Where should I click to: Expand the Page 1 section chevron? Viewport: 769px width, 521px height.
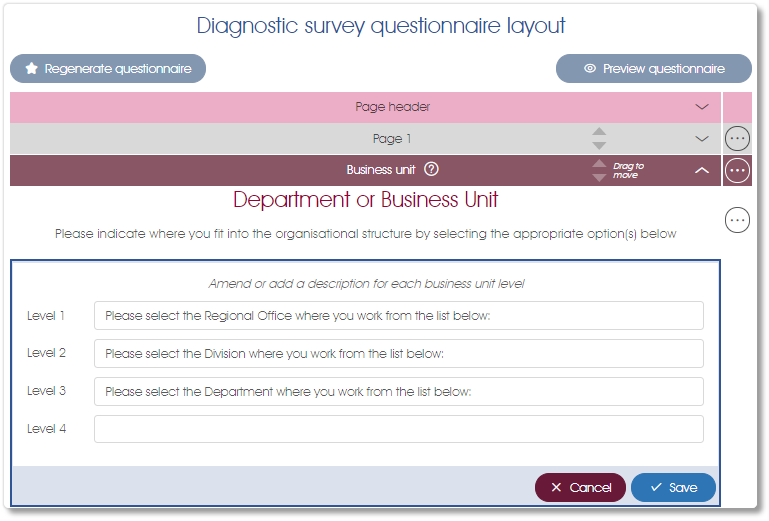tap(702, 139)
